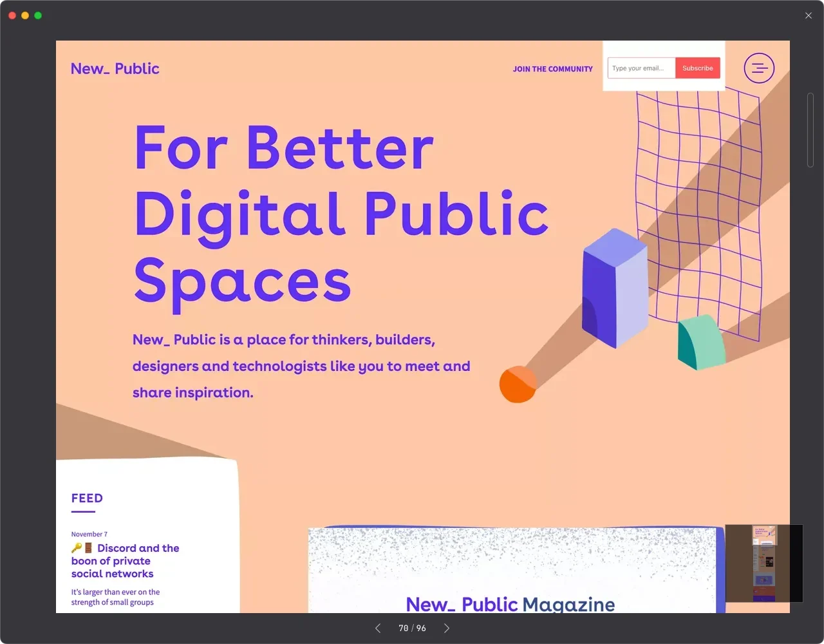Click the green macOS fullscreen button

pyautogui.click(x=38, y=15)
